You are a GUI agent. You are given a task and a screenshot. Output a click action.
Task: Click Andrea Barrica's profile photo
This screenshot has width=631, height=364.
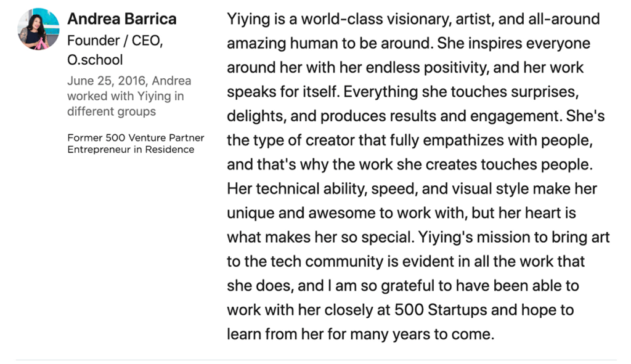[38, 29]
